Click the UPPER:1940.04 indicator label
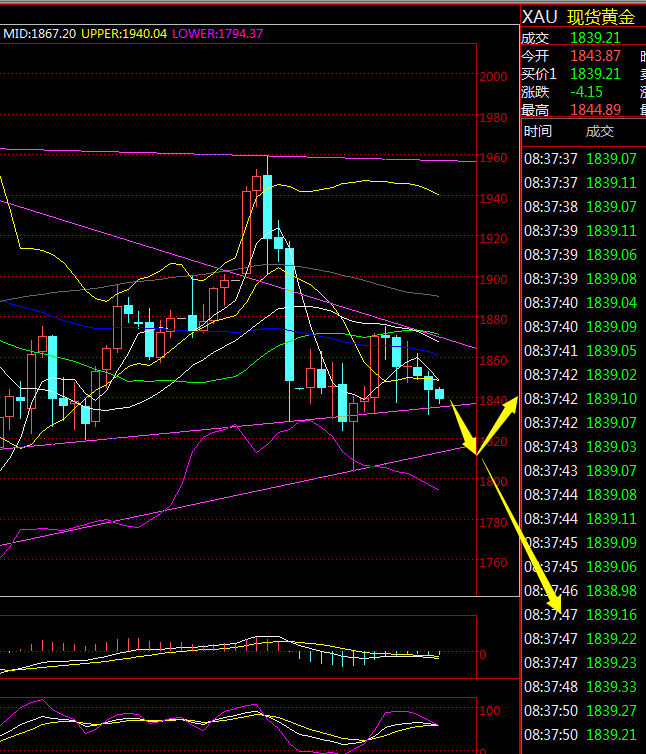This screenshot has height=754, width=646. pyautogui.click(x=124, y=33)
